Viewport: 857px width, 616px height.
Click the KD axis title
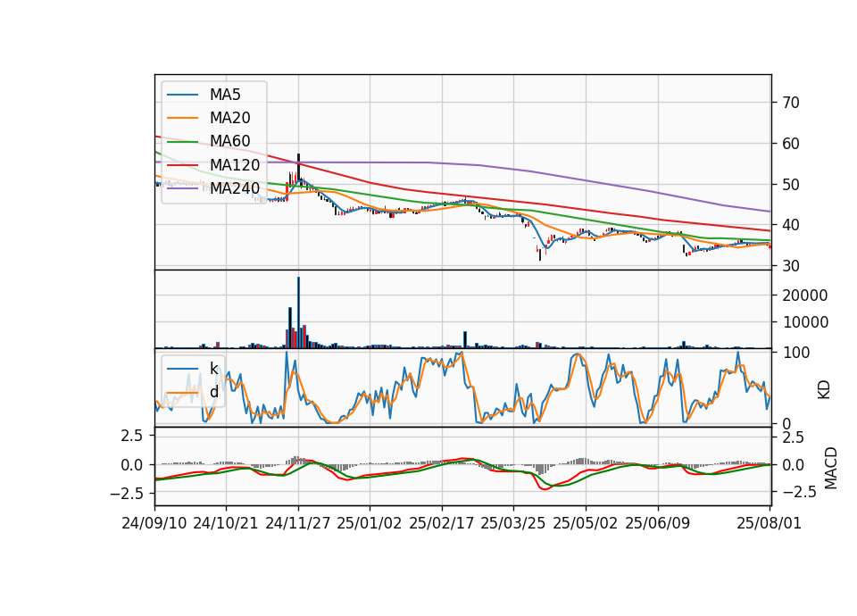(824, 390)
